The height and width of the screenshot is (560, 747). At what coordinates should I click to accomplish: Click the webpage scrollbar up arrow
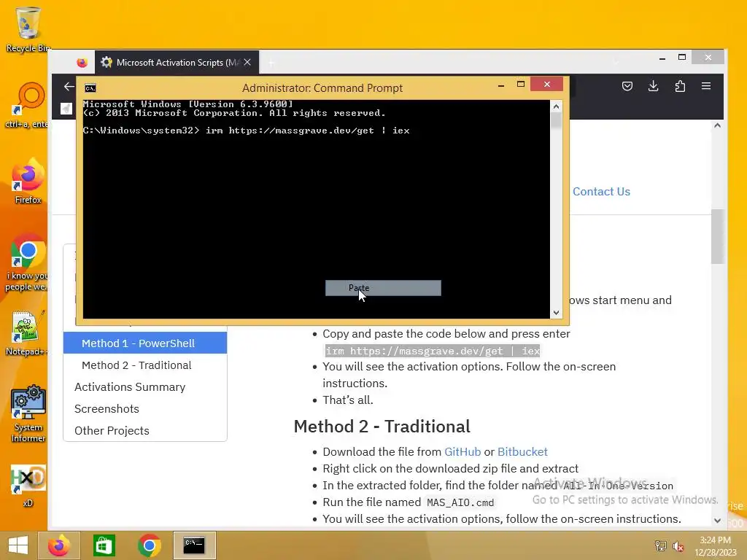click(x=718, y=125)
